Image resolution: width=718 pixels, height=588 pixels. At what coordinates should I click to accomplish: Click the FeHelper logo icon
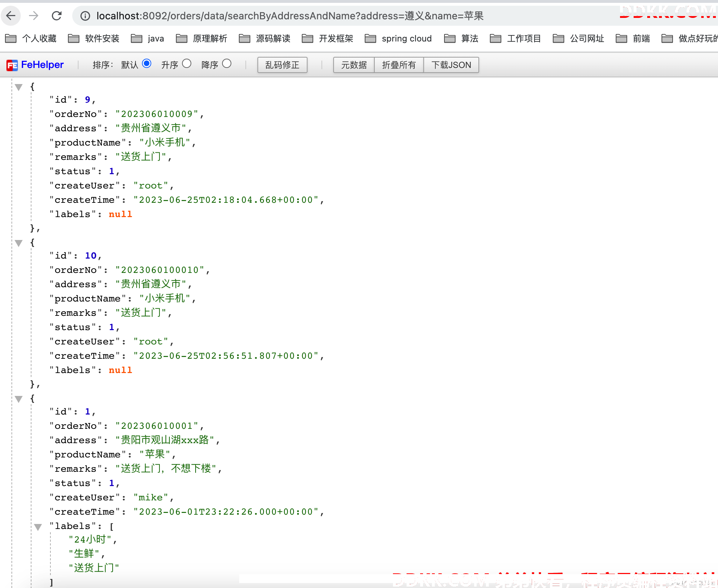pos(12,65)
